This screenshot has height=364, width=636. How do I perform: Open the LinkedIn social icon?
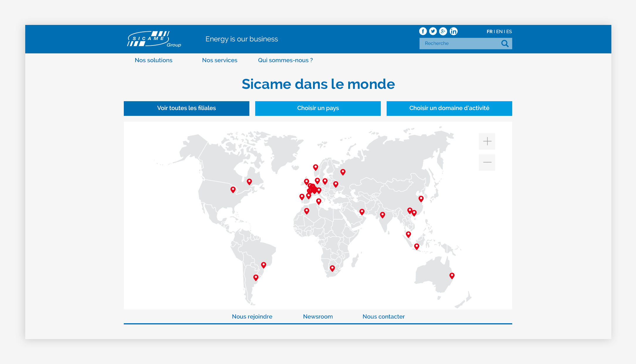pyautogui.click(x=454, y=31)
